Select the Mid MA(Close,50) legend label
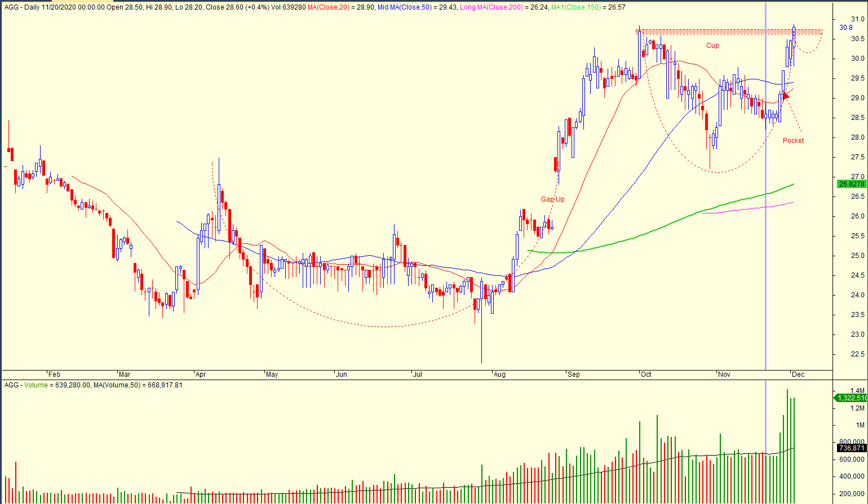The height and width of the screenshot is (504, 868). [x=401, y=7]
